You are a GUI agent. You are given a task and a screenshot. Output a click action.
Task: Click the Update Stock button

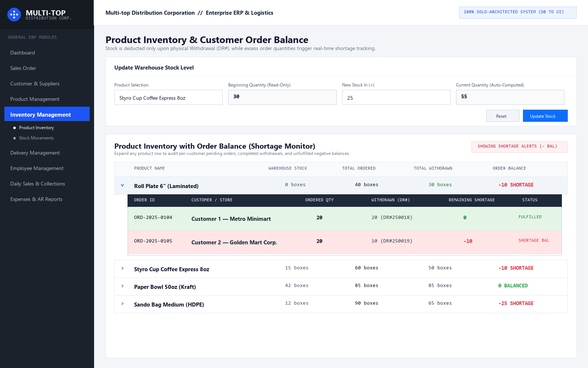point(545,116)
